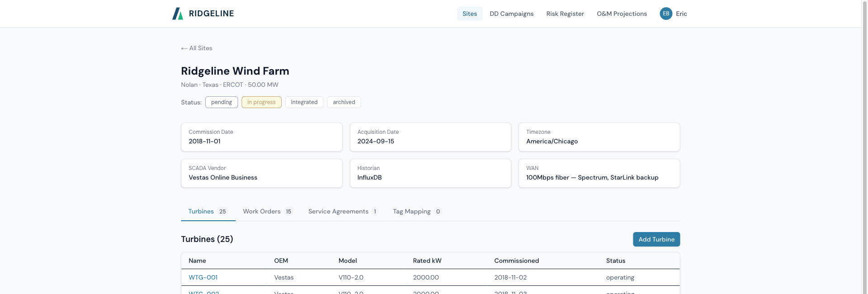Viewport: 868px width, 294px height.
Task: Set status to in progress
Action: coord(261,102)
